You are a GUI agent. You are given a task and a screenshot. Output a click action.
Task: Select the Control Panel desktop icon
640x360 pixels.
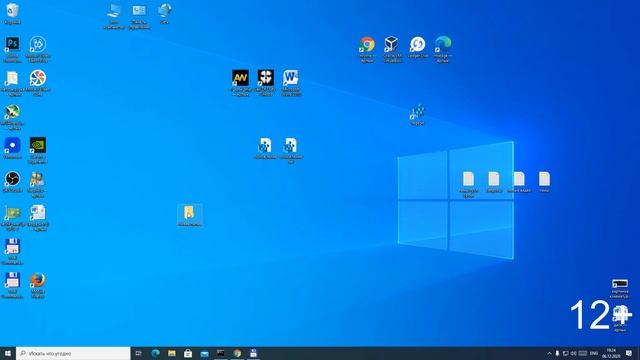pos(139,16)
